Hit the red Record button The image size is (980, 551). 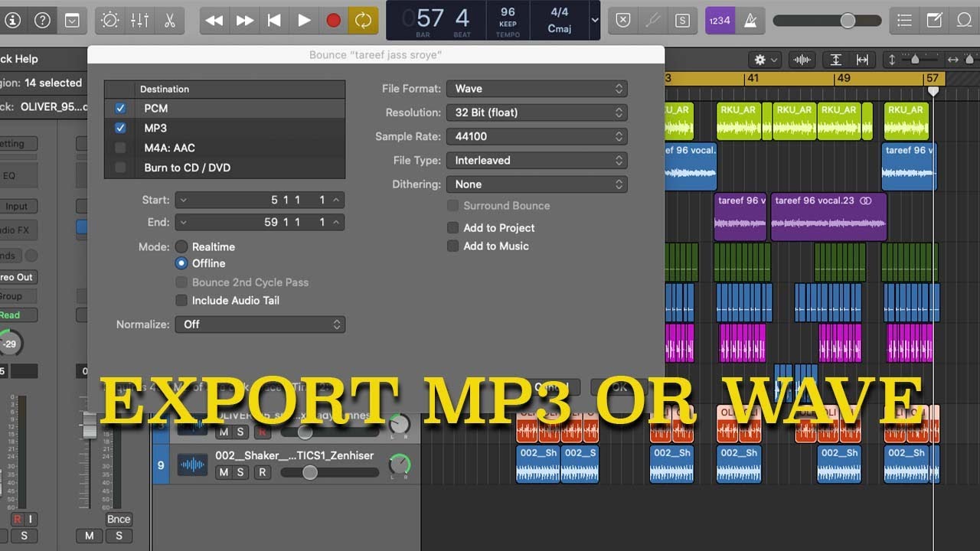coord(334,21)
